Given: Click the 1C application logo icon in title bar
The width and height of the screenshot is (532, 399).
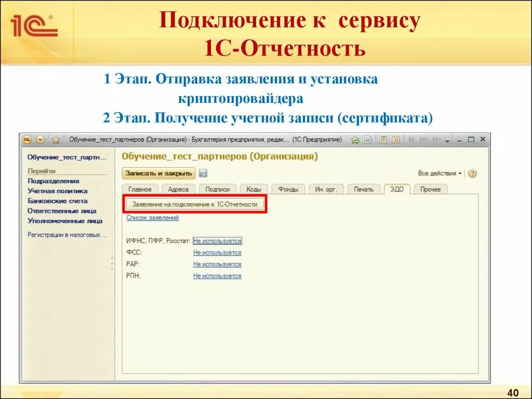Looking at the screenshot, I should [x=27, y=140].
